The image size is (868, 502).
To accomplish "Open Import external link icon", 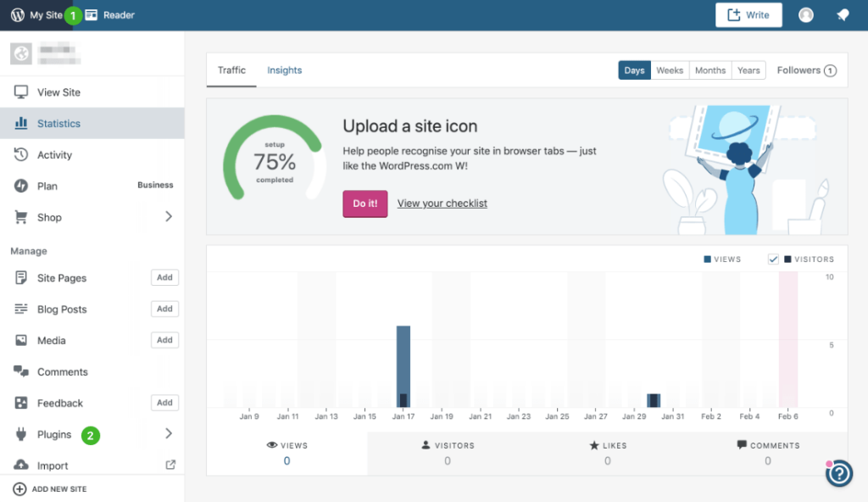I will point(170,465).
